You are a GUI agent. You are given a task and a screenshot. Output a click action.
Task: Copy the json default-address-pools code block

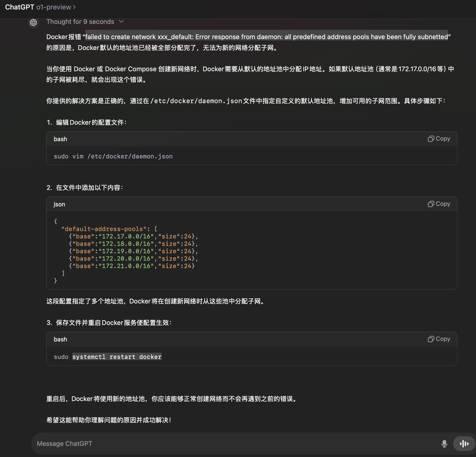[439, 204]
